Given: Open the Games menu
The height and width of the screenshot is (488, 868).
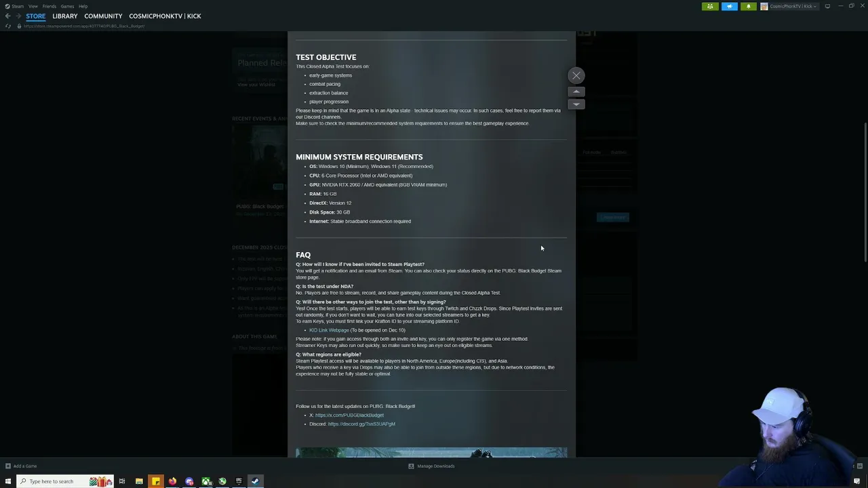Looking at the screenshot, I should tap(67, 6).
